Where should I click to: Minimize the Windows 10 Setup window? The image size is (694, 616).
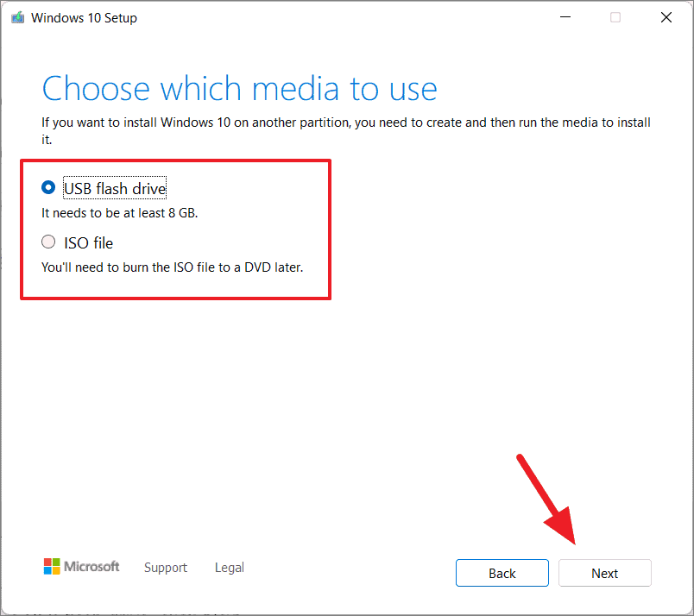(565, 16)
